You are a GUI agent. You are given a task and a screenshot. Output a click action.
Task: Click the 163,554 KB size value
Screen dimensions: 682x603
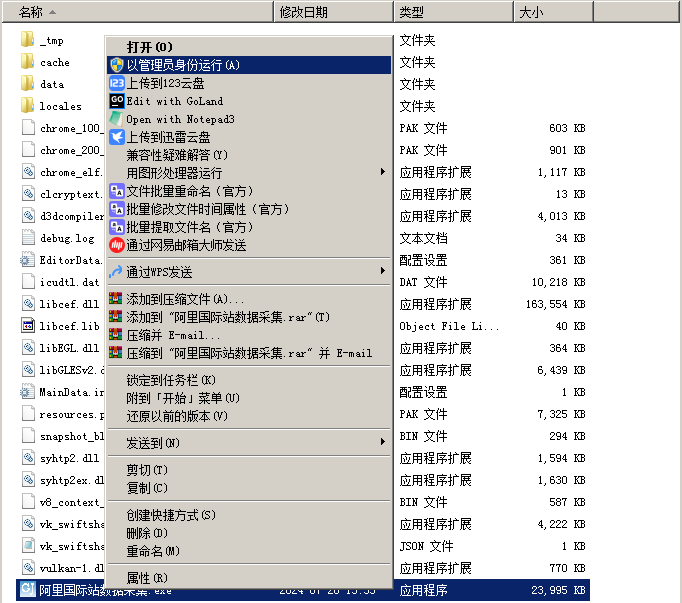pyautogui.click(x=555, y=304)
